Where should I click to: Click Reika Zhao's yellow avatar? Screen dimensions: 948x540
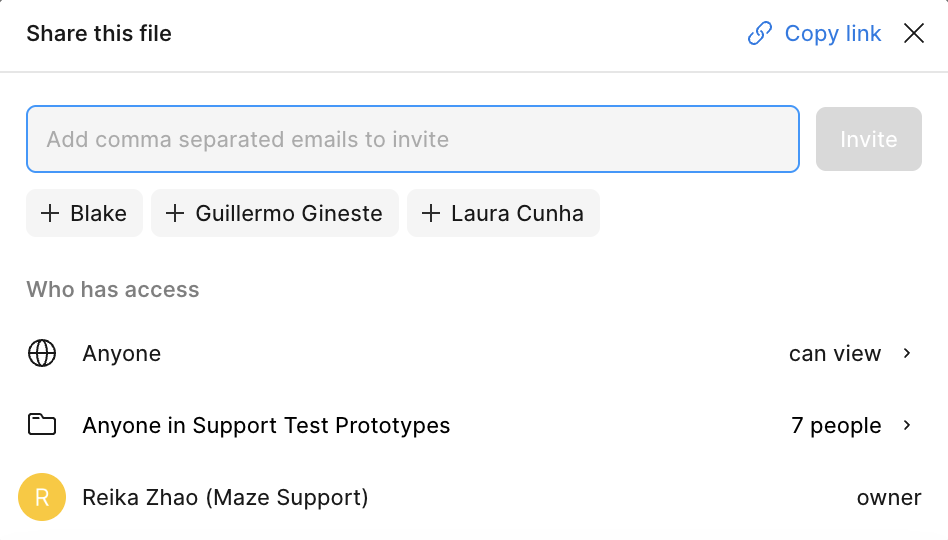pyautogui.click(x=42, y=497)
